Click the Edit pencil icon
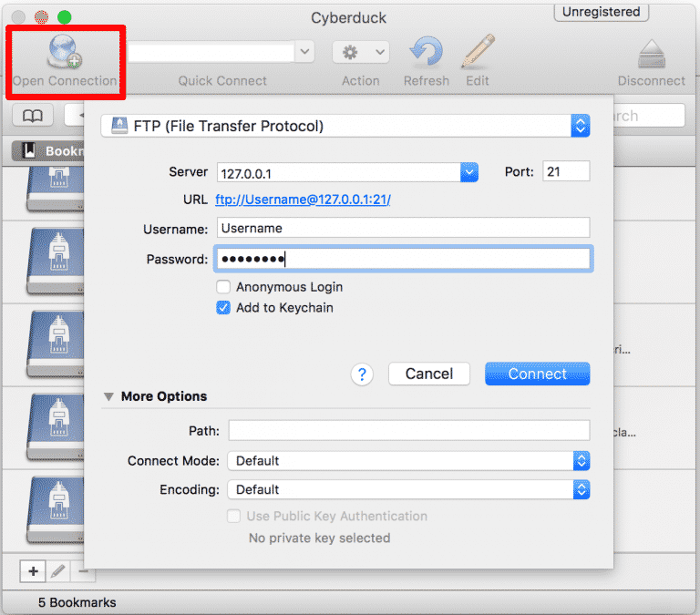Viewport: 700px width, 615px height. 478,51
